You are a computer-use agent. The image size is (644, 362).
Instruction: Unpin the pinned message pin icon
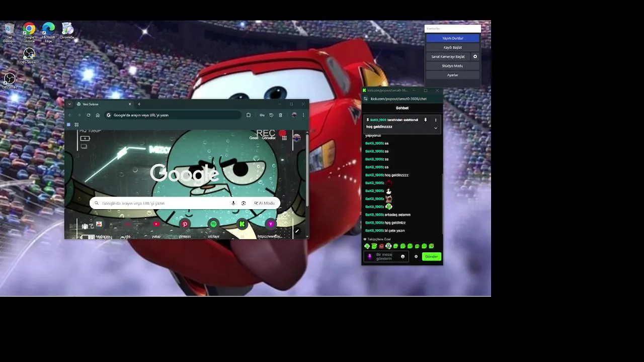click(x=426, y=120)
